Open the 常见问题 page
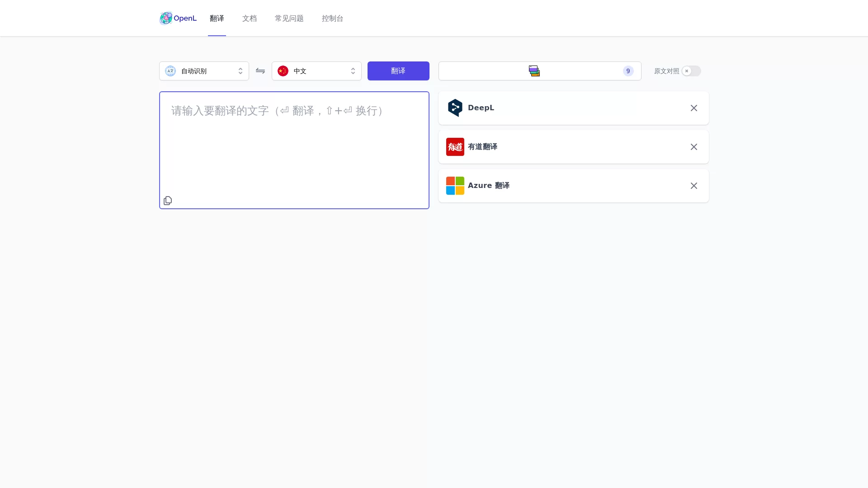Viewport: 868px width, 488px height. point(289,19)
